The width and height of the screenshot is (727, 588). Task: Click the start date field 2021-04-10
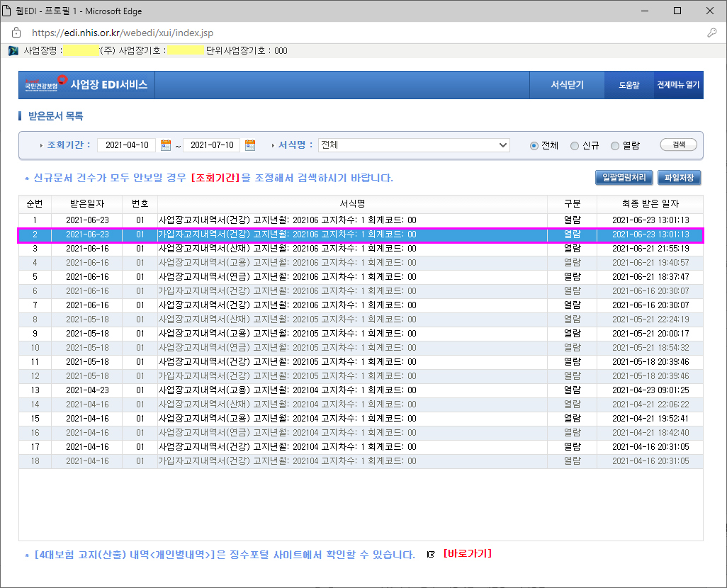[x=127, y=145]
